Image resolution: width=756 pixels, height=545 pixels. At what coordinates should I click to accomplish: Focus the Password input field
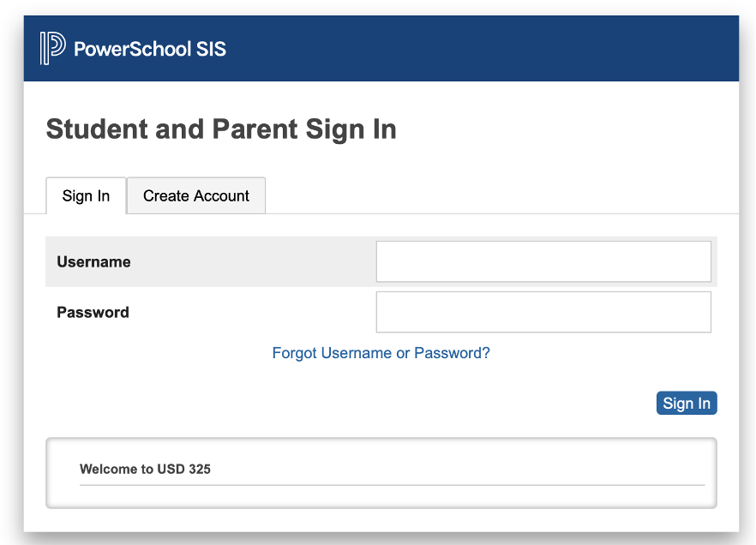(x=543, y=312)
